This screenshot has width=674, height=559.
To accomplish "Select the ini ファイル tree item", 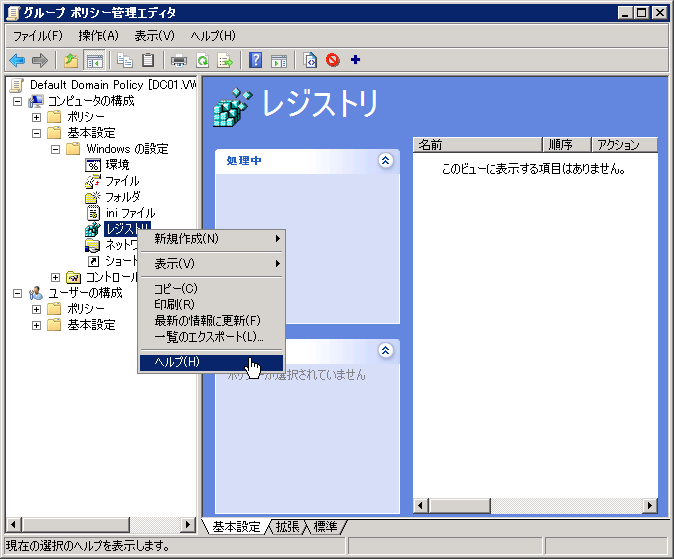I will click(x=129, y=213).
